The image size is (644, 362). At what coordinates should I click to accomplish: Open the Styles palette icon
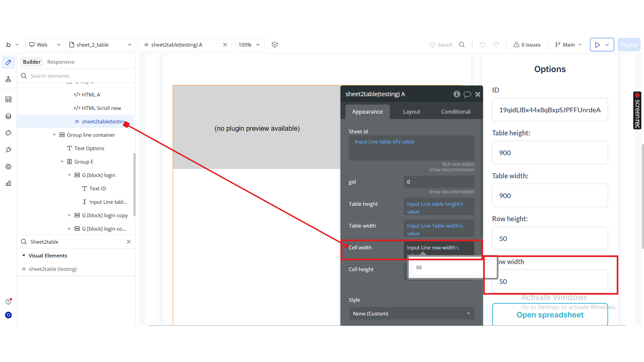(8, 133)
